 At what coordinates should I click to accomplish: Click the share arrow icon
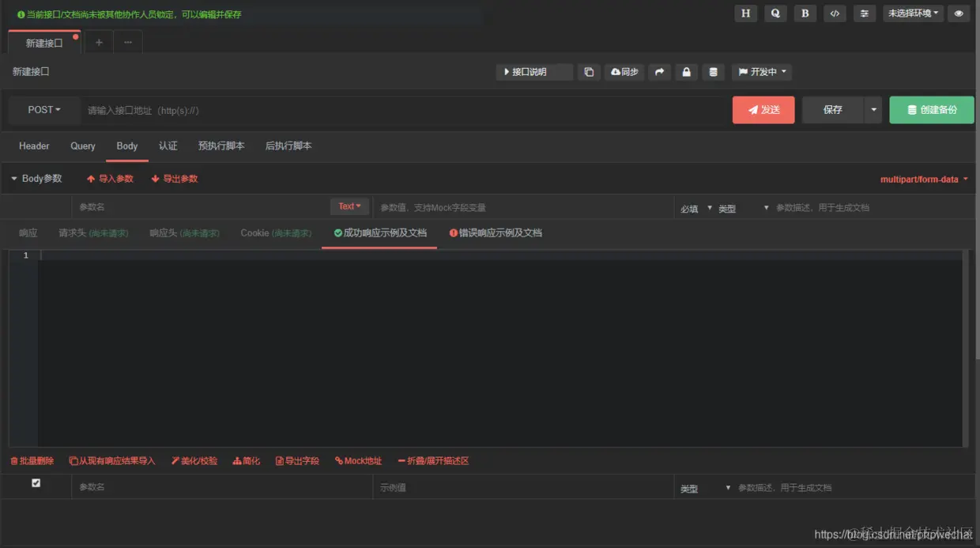(659, 72)
